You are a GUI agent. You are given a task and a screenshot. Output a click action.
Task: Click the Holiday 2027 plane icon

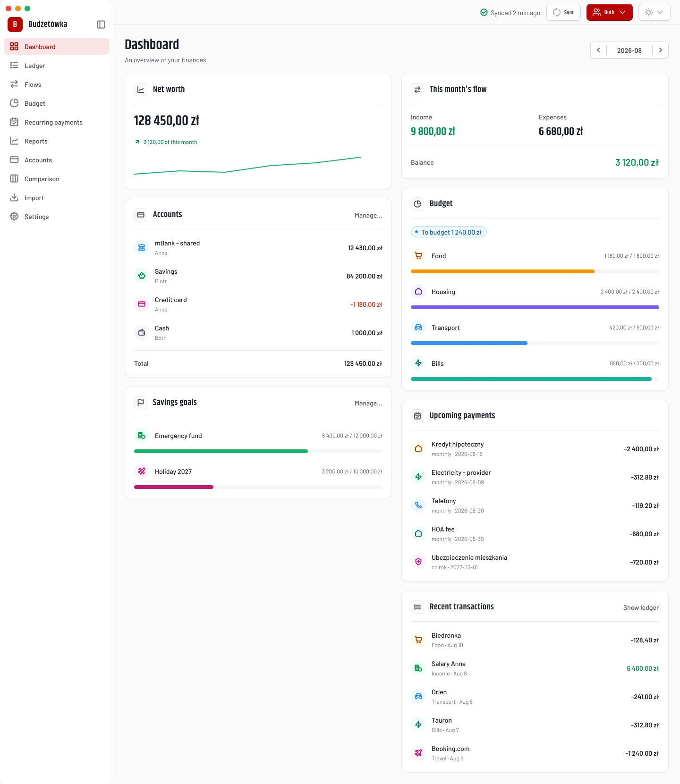(142, 472)
